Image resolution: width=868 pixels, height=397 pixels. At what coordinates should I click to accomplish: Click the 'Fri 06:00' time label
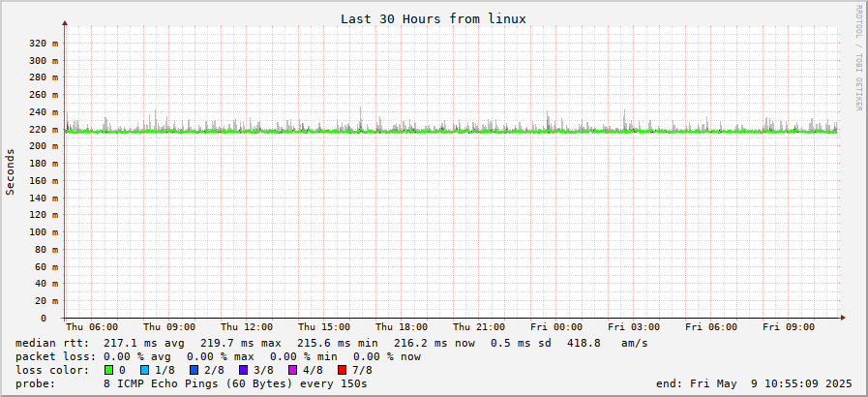point(712,327)
